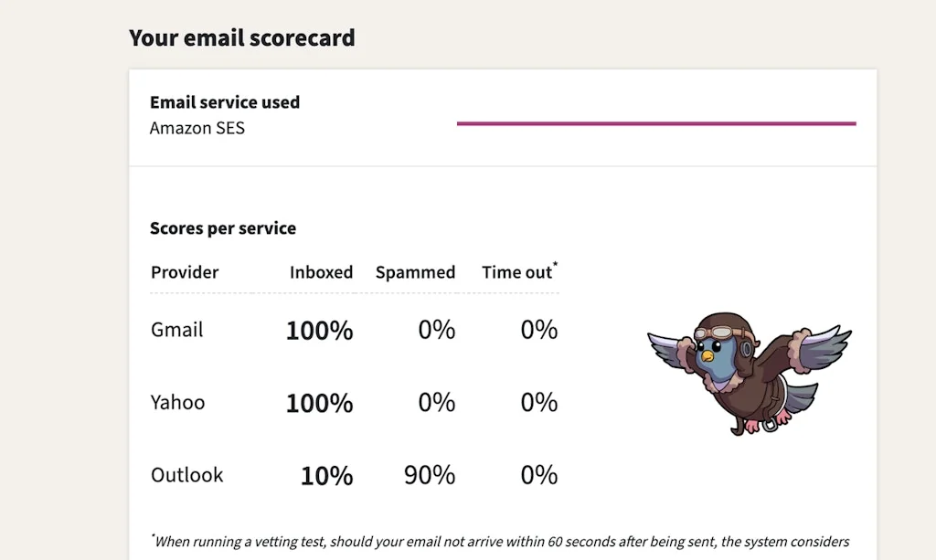Click Gmail's 100% inboxed score

(319, 331)
